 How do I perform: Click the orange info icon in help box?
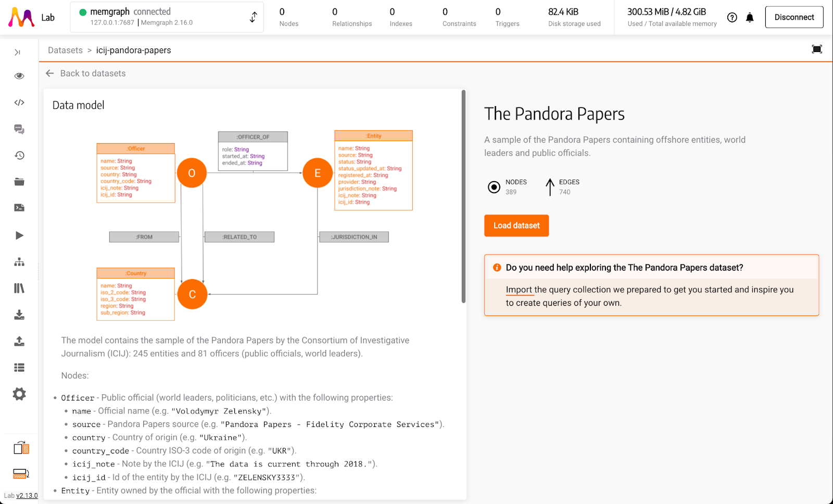(x=497, y=268)
